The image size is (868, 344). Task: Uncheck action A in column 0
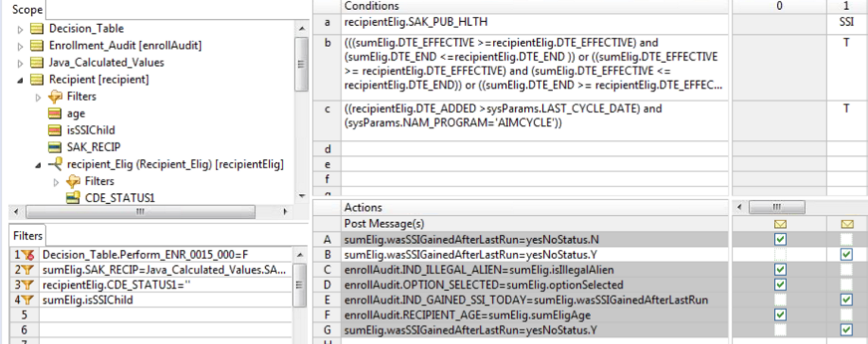click(x=781, y=239)
